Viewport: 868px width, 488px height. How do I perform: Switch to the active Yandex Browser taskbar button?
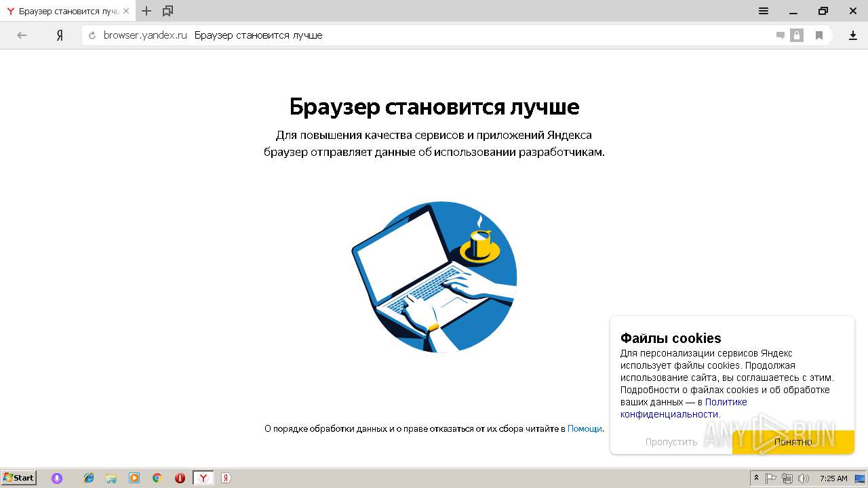(203, 478)
